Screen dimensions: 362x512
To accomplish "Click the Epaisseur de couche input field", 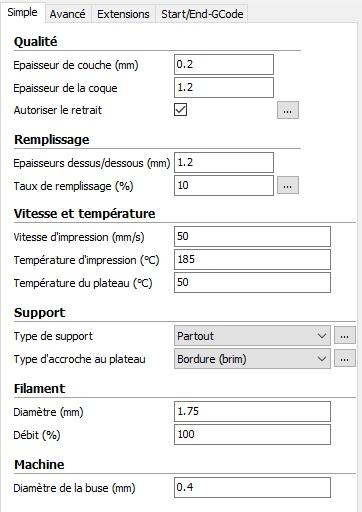I will pyautogui.click(x=224, y=65).
